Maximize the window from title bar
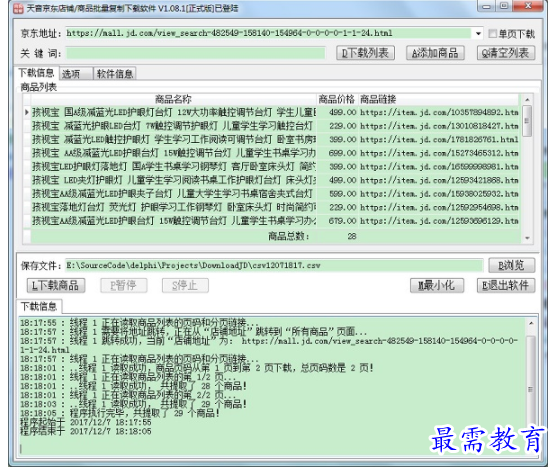The width and height of the screenshot is (553, 471). point(504,6)
